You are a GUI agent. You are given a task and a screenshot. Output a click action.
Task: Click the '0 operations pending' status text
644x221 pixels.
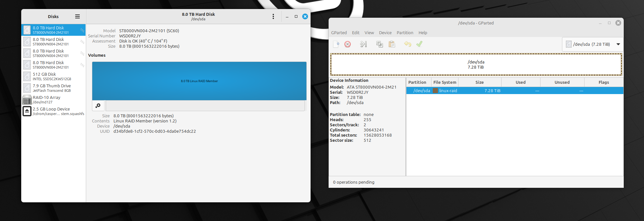tap(354, 182)
